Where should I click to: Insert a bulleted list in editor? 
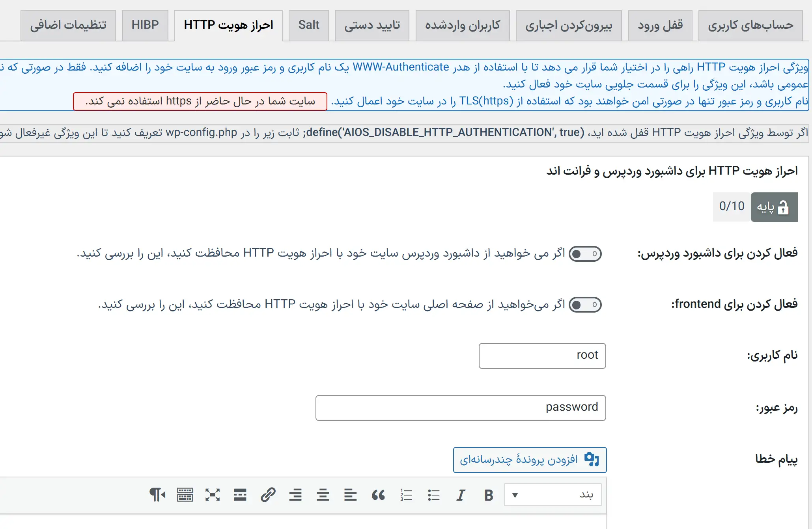[x=433, y=495]
